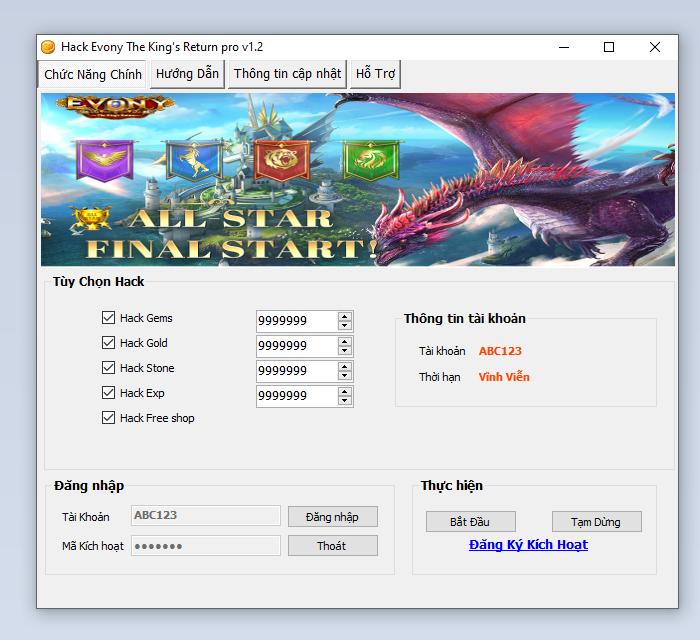
Task: Click the red lion emblem banner
Action: [283, 158]
